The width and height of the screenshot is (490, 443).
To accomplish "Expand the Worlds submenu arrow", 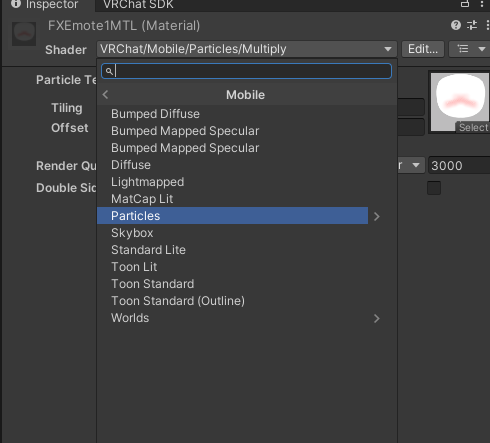I will 377,318.
